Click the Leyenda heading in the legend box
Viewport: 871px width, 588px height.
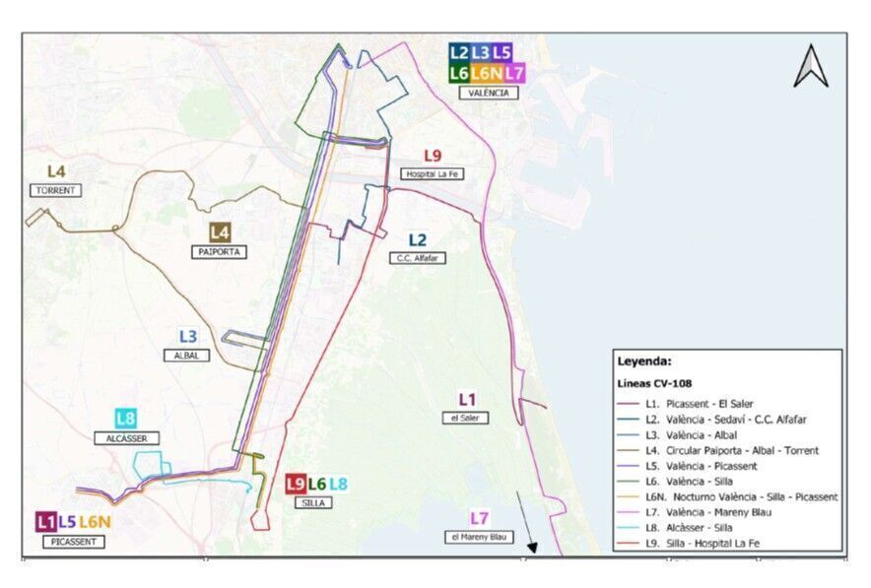(x=644, y=360)
